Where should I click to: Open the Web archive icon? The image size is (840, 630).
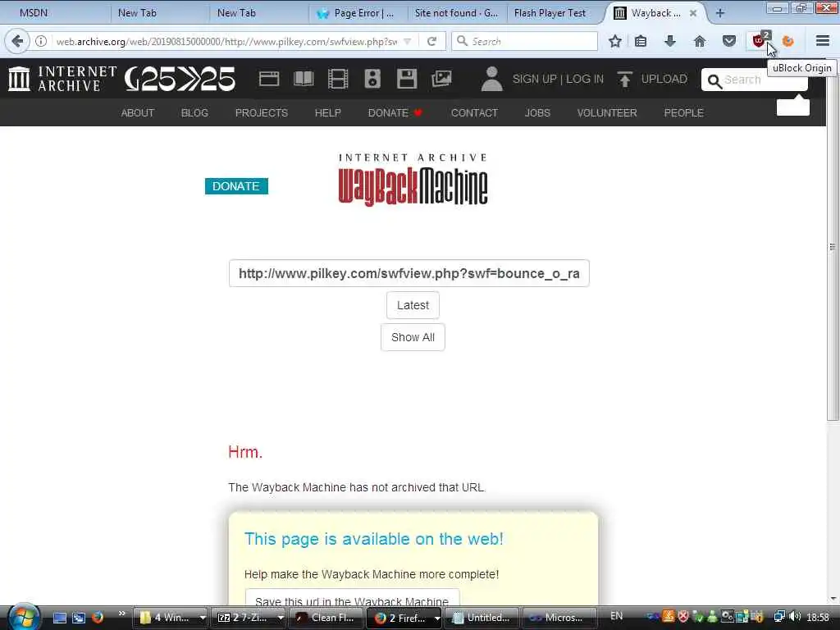click(x=269, y=79)
